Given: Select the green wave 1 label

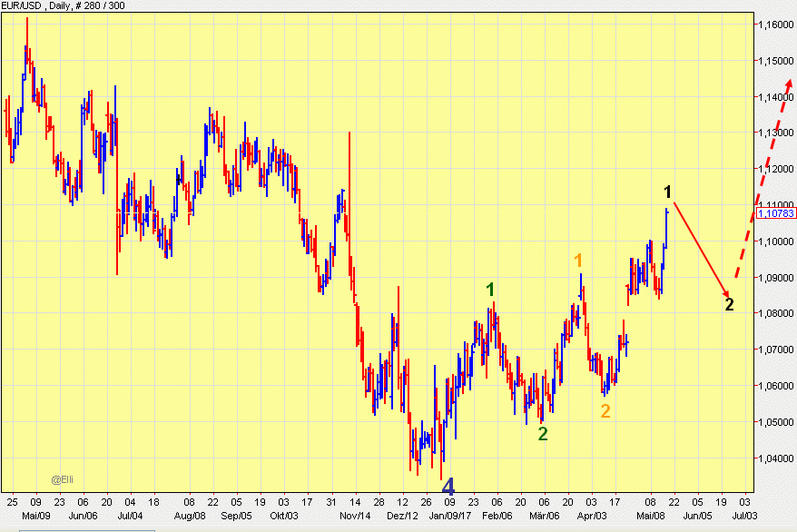Looking at the screenshot, I should (x=490, y=290).
